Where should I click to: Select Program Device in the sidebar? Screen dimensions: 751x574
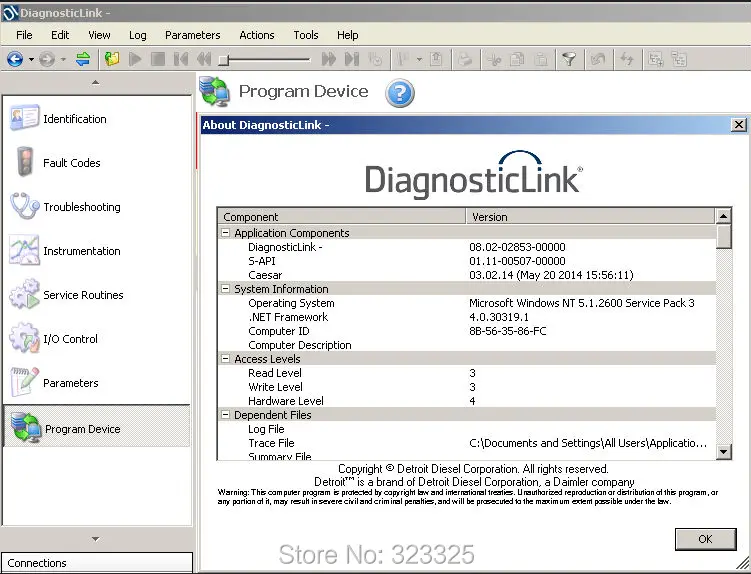[x=97, y=426]
